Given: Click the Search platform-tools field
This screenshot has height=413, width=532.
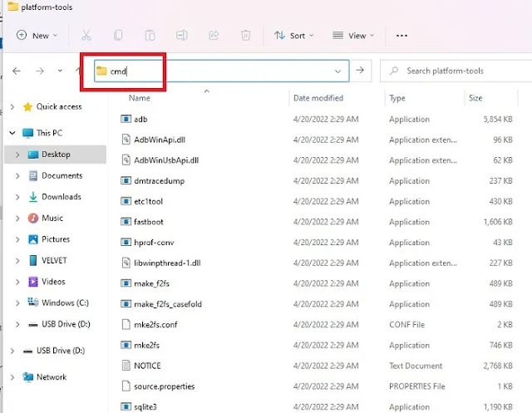Looking at the screenshot, I should [x=456, y=71].
